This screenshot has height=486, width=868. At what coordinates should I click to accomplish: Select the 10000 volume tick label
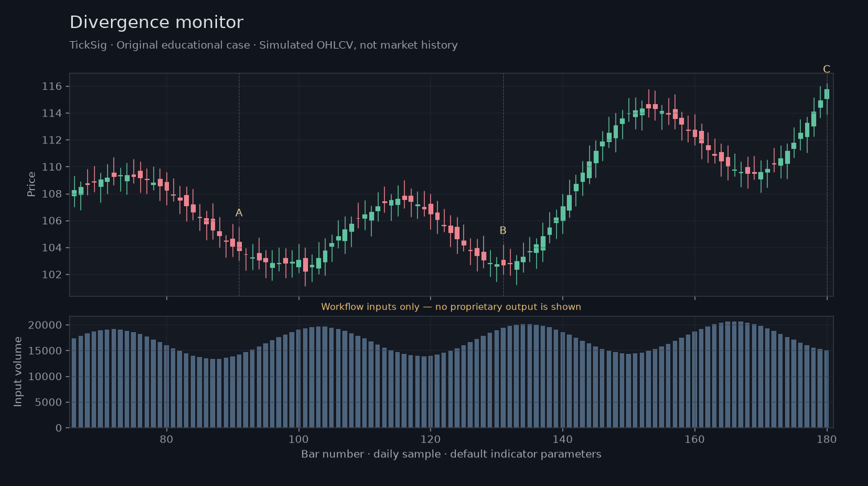coord(45,376)
